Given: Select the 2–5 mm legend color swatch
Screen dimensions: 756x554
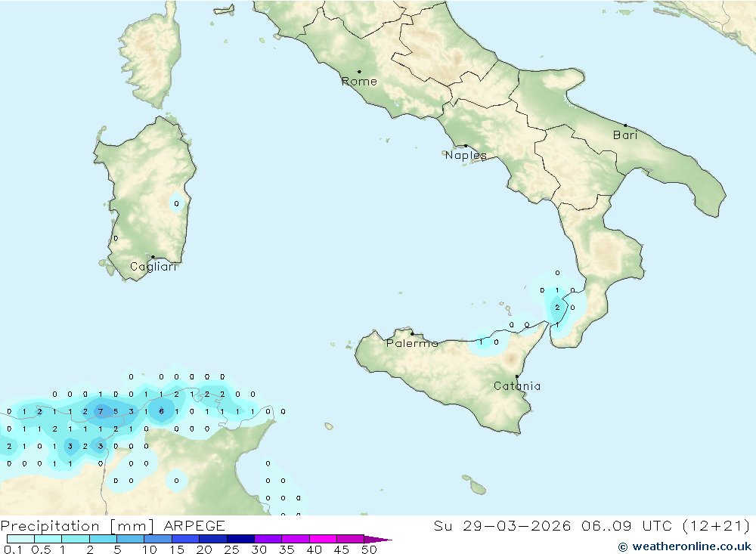Looking at the screenshot, I should pyautogui.click(x=103, y=539).
